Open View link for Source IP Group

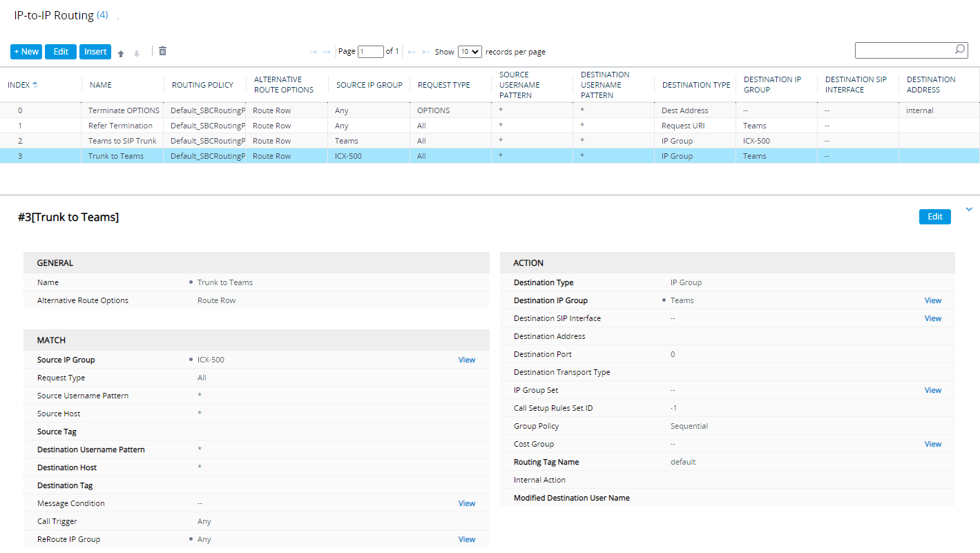pos(467,360)
